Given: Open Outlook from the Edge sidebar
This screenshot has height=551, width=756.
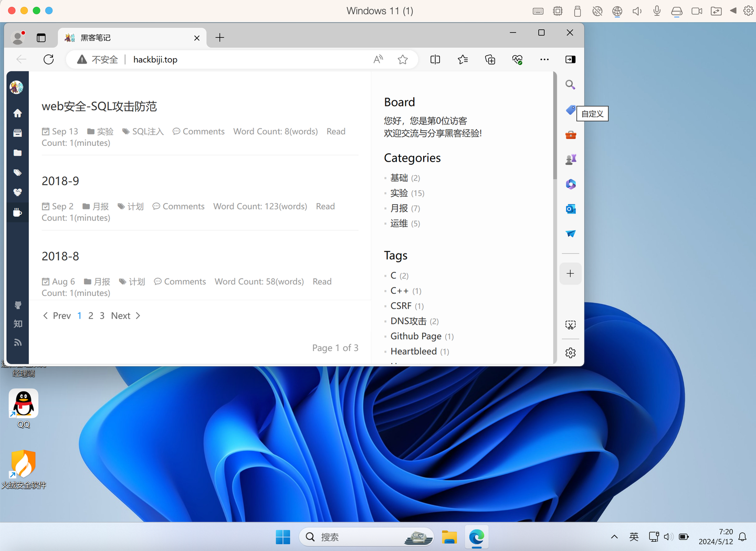Looking at the screenshot, I should tap(570, 208).
